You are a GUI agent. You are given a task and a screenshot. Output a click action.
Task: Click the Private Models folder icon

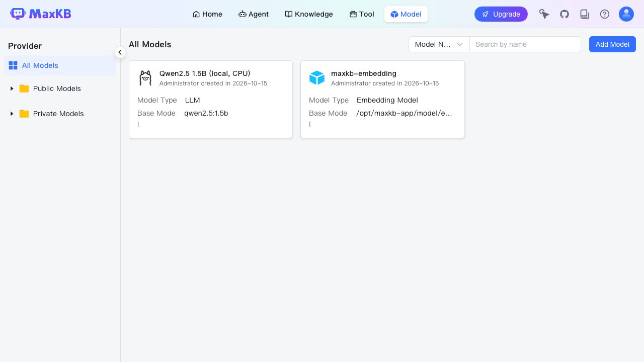pos(24,114)
